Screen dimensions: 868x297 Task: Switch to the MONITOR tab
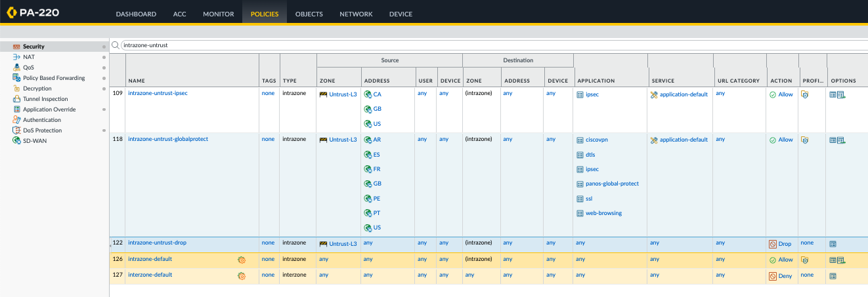tap(218, 14)
